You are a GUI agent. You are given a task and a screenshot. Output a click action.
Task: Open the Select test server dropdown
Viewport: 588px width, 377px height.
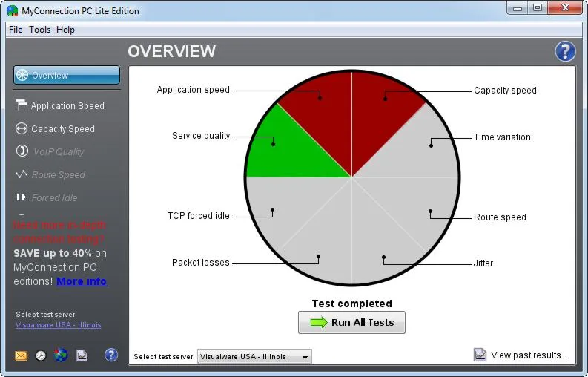tap(254, 357)
